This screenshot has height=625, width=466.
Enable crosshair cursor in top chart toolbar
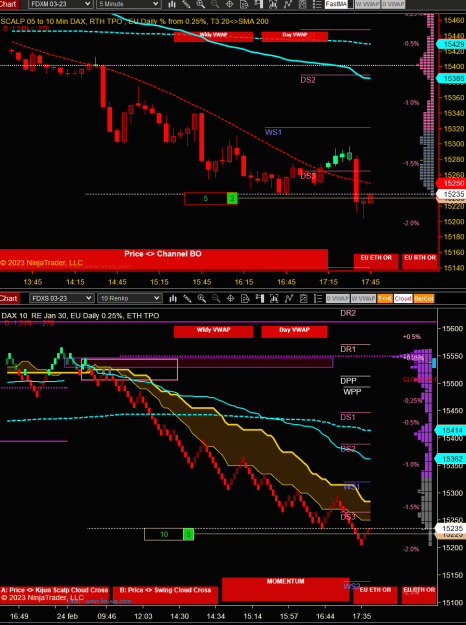230,4
